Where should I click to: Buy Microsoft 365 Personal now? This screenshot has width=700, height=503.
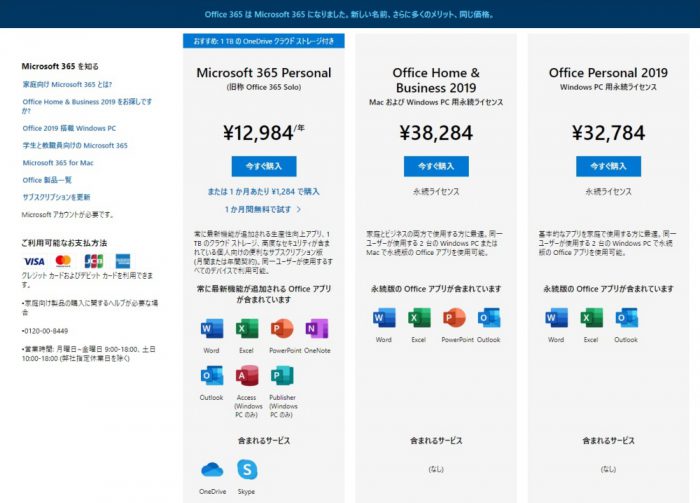[x=264, y=166]
